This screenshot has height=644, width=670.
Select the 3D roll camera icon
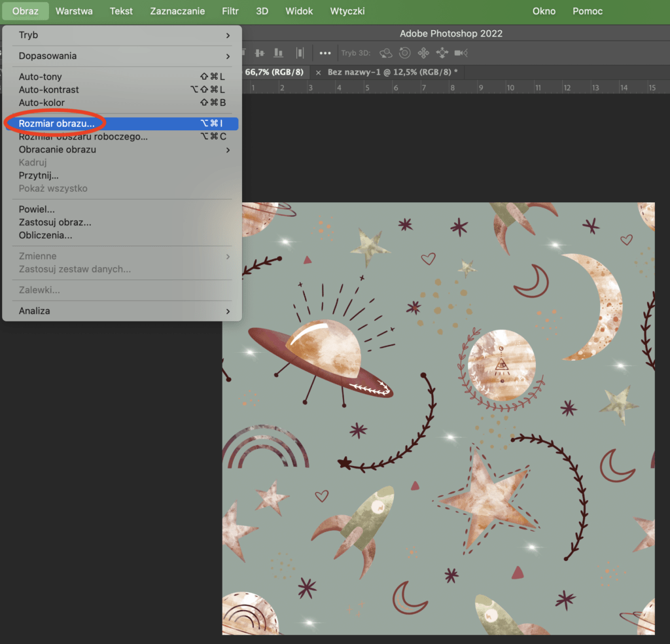[x=405, y=53]
